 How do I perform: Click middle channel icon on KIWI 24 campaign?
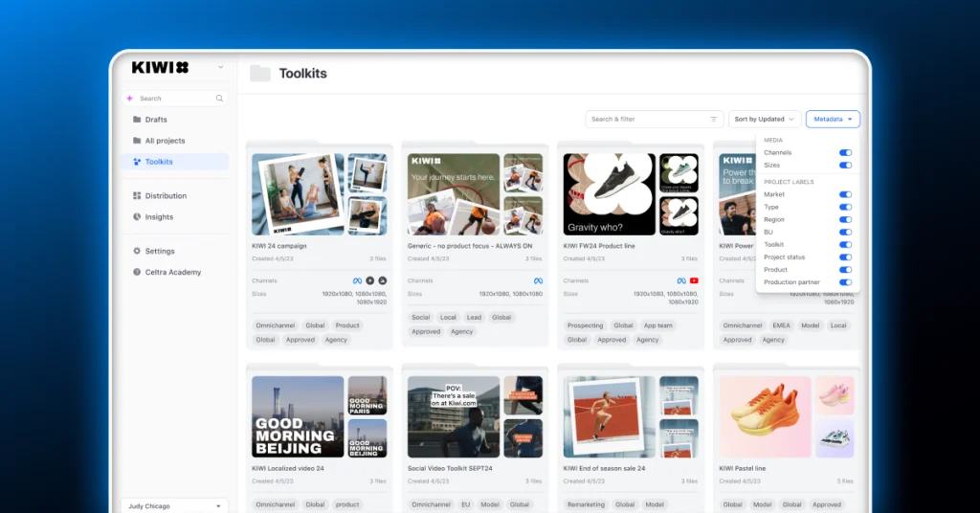pos(370,280)
